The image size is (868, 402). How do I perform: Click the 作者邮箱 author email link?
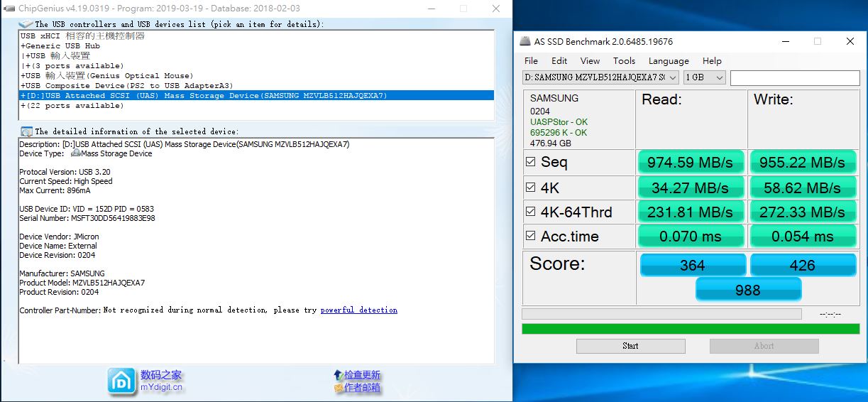(x=362, y=388)
